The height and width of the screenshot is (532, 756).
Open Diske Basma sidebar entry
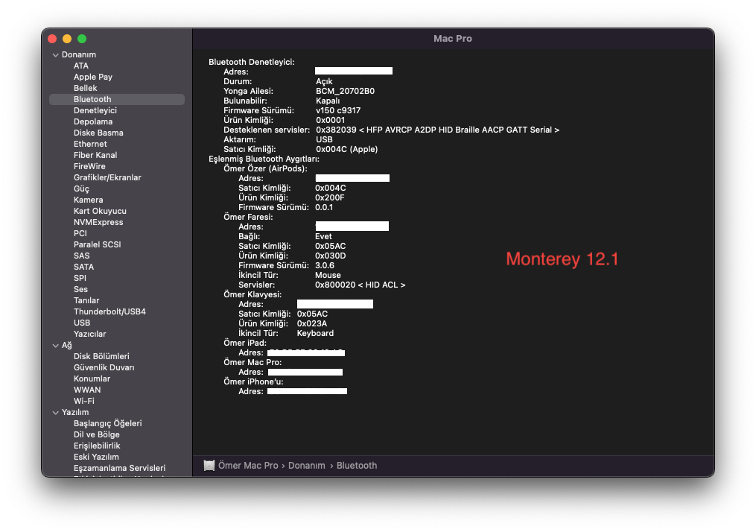(x=98, y=133)
